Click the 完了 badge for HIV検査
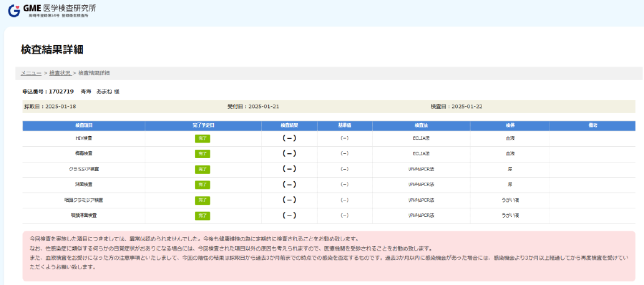This screenshot has height=285, width=644. 203,138
